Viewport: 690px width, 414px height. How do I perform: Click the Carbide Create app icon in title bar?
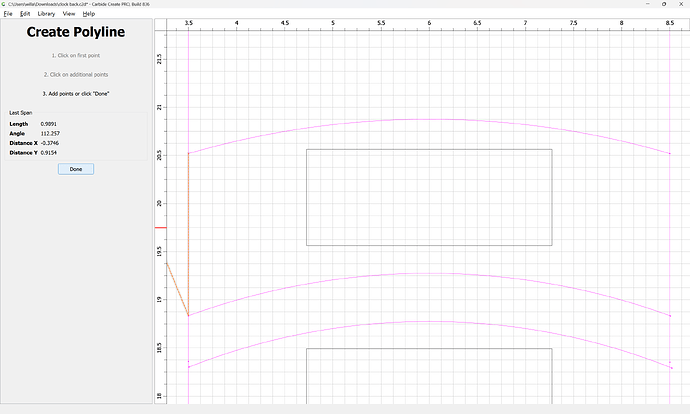pos(4,4)
